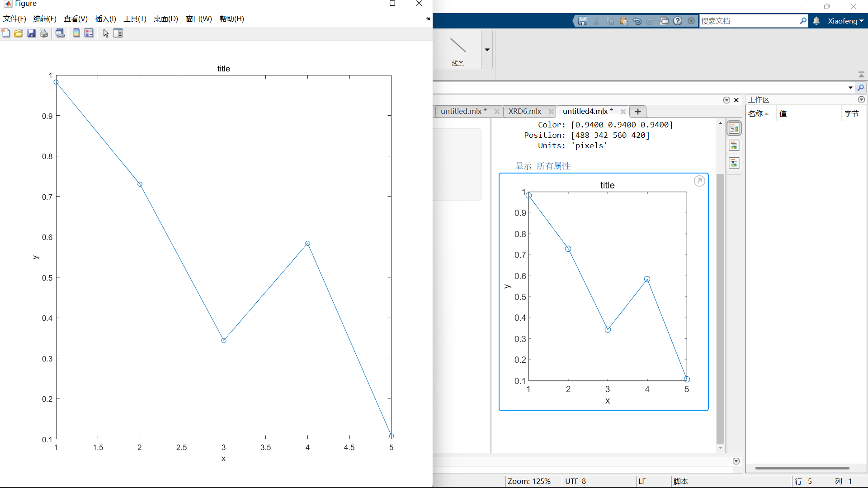868x488 pixels.
Task: Click Insert Legend icon
Action: coord(89,33)
